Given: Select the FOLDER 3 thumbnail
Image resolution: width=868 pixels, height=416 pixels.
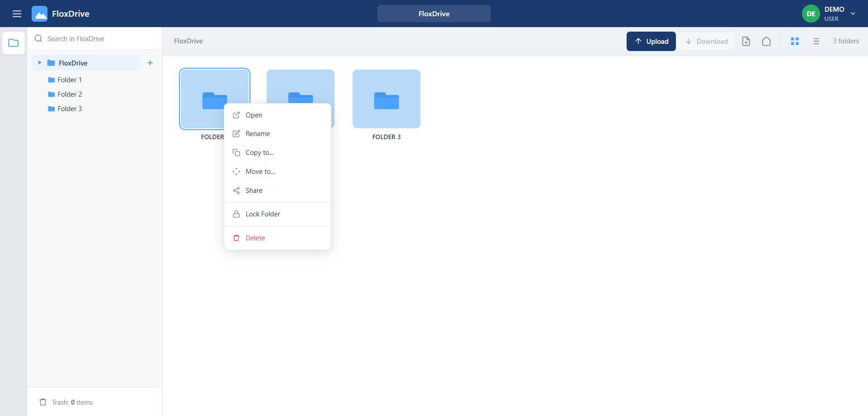Looking at the screenshot, I should point(387,99).
